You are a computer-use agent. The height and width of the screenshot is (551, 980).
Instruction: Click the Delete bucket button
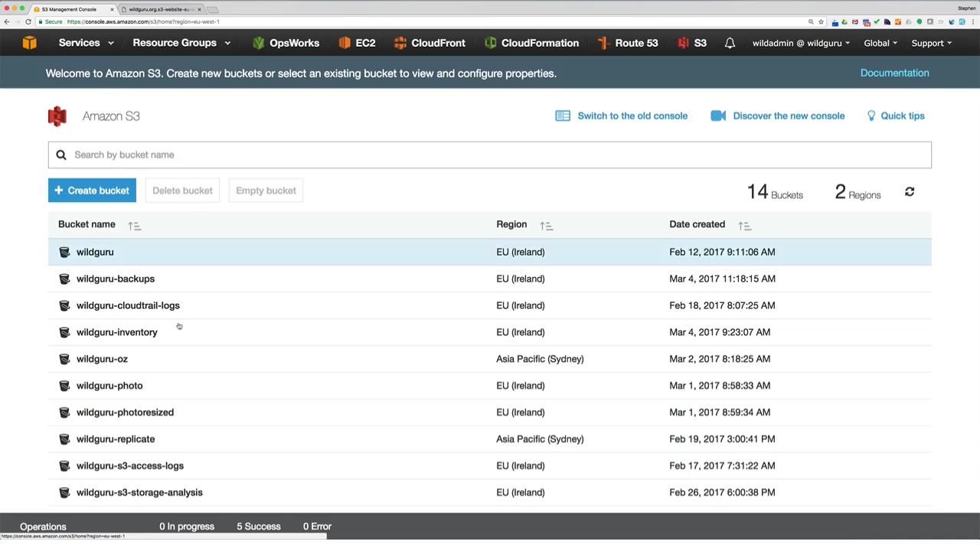(x=182, y=191)
